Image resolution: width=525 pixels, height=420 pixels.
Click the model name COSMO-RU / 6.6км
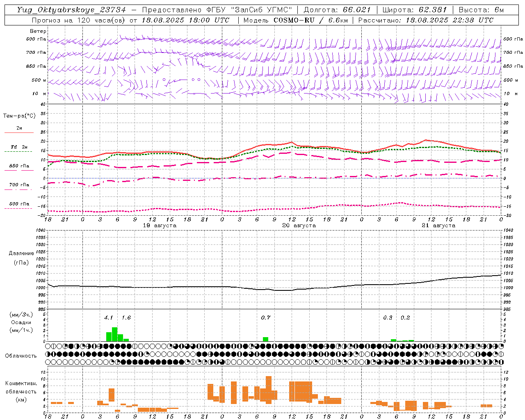tap(310, 20)
